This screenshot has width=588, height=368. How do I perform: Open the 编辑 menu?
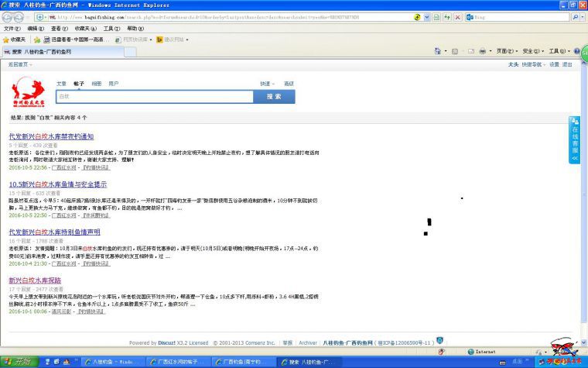[x=36, y=29]
